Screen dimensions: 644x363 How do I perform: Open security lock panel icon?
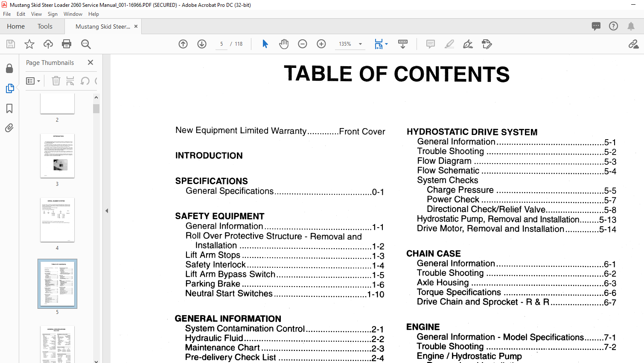click(x=9, y=69)
